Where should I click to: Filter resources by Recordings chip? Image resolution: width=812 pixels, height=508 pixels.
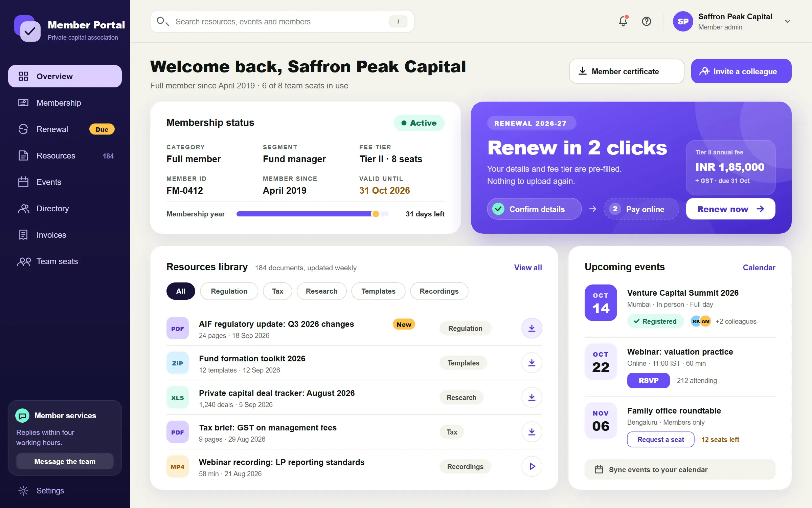439,291
